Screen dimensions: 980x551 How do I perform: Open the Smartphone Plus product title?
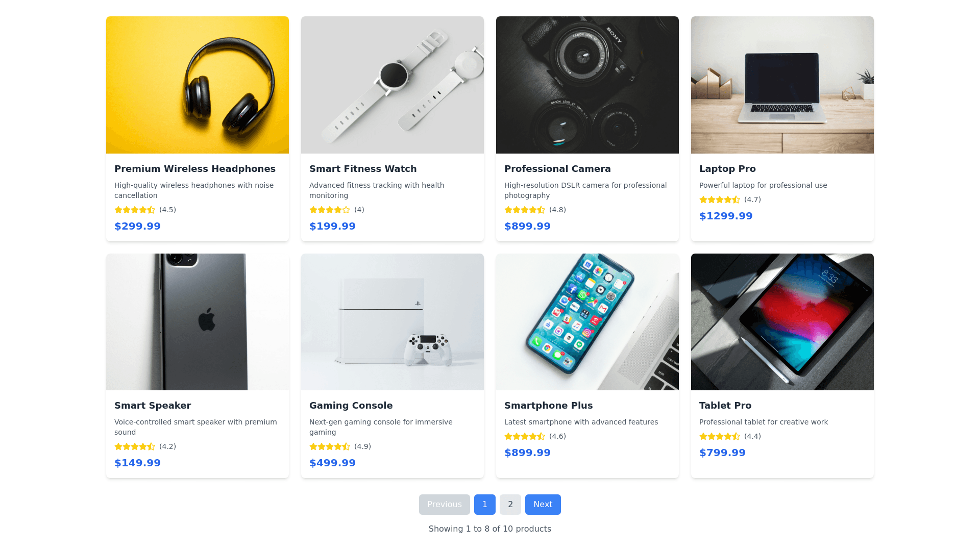(548, 406)
